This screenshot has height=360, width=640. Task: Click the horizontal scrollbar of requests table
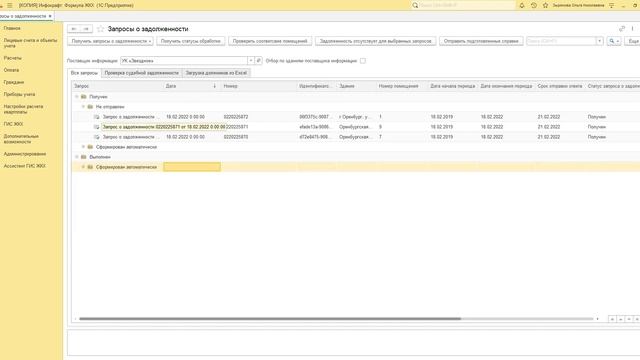tap(270, 319)
